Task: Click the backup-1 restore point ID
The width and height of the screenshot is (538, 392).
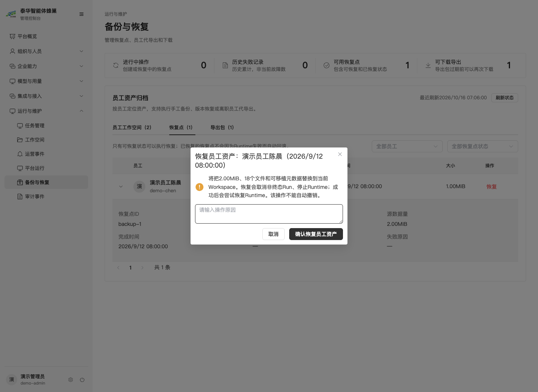Action: point(130,224)
